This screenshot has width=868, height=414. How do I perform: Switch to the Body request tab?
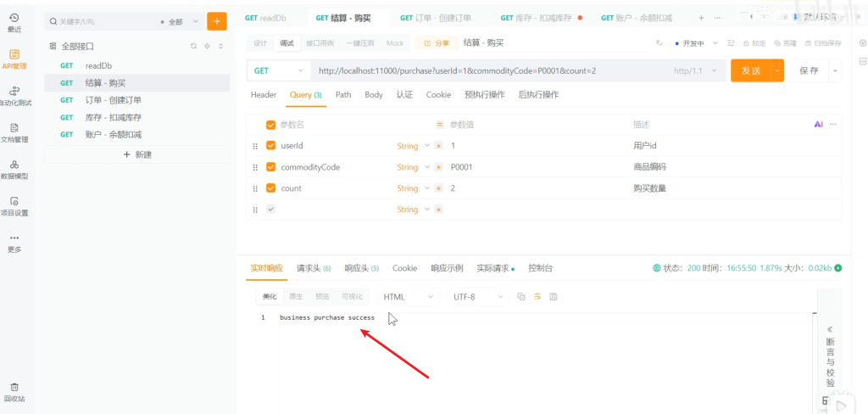point(374,95)
